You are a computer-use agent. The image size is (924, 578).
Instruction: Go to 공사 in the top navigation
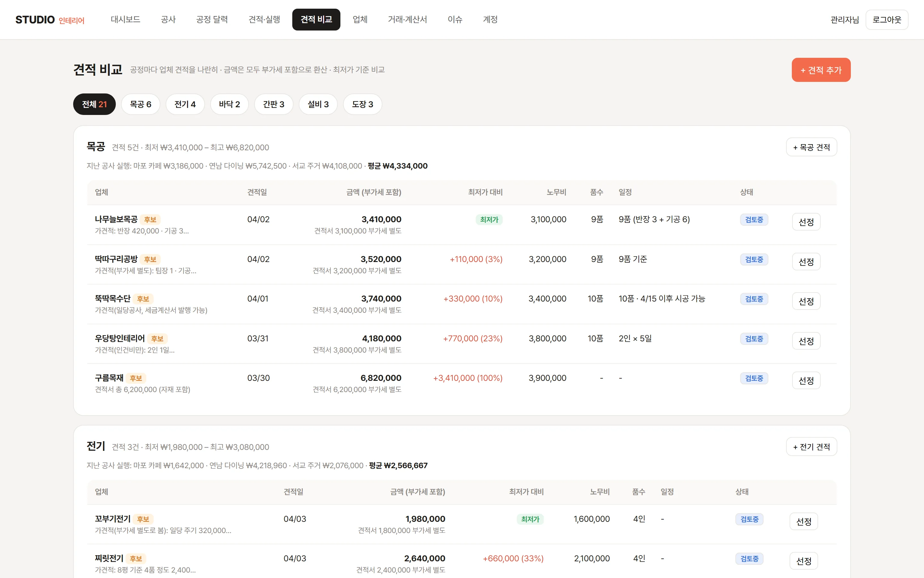click(x=168, y=20)
